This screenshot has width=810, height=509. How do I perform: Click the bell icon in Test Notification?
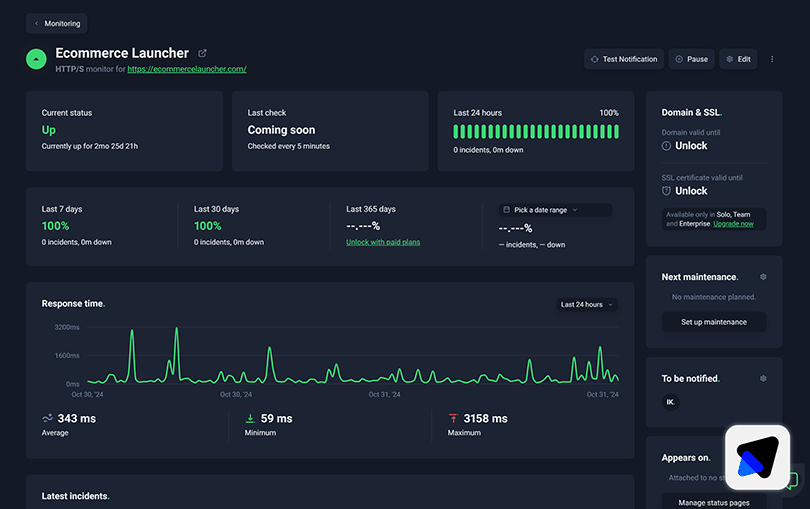pos(595,59)
